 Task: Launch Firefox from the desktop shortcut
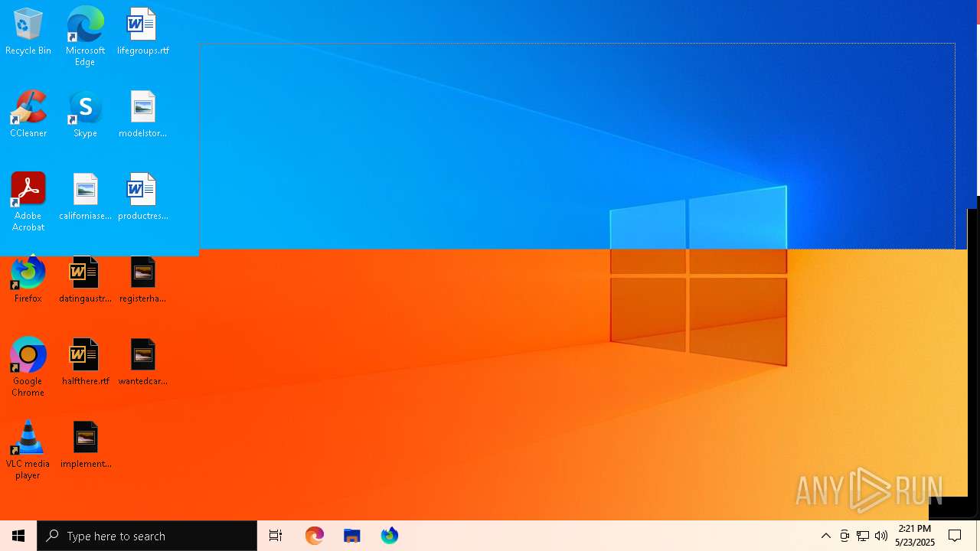[x=28, y=280]
